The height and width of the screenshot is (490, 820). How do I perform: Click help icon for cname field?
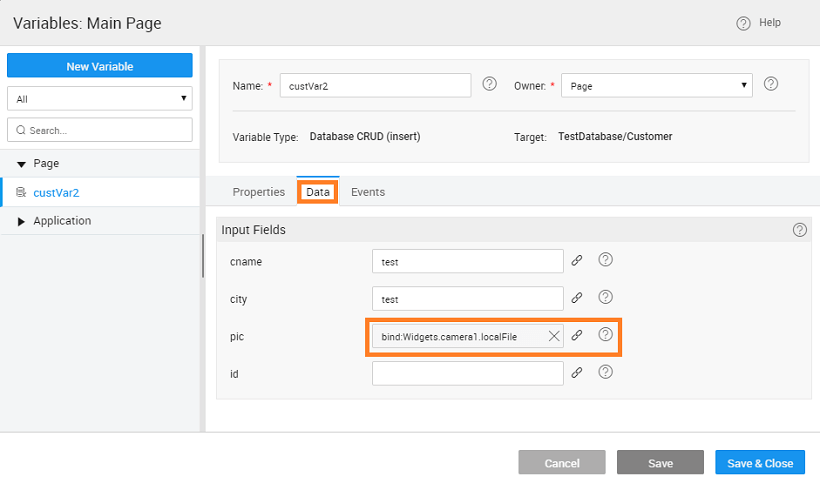(x=605, y=260)
